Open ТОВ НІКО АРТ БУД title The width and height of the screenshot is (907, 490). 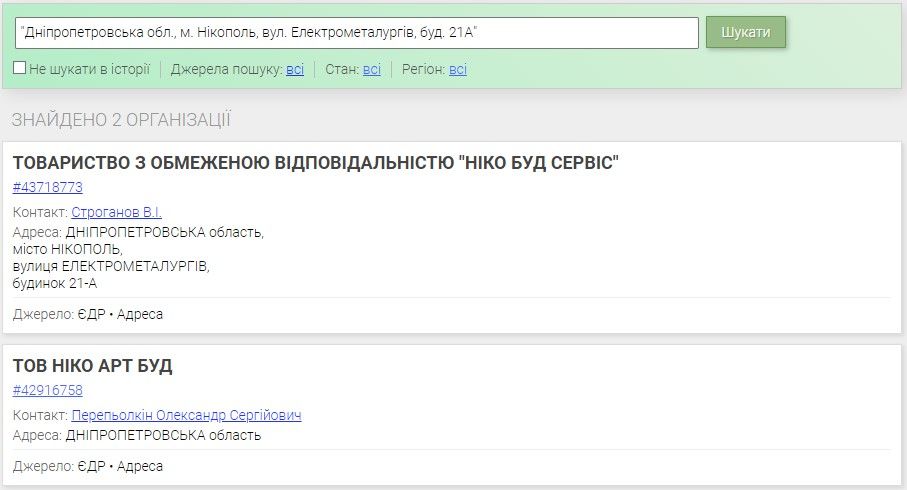point(93,366)
